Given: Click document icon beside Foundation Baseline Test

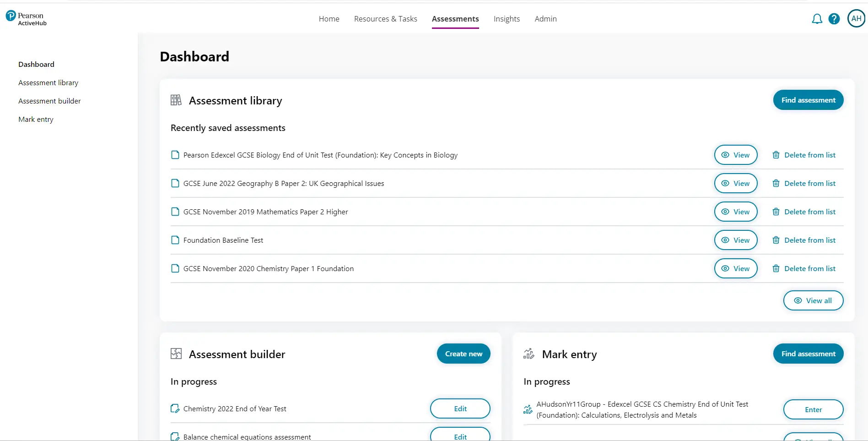Looking at the screenshot, I should (175, 240).
